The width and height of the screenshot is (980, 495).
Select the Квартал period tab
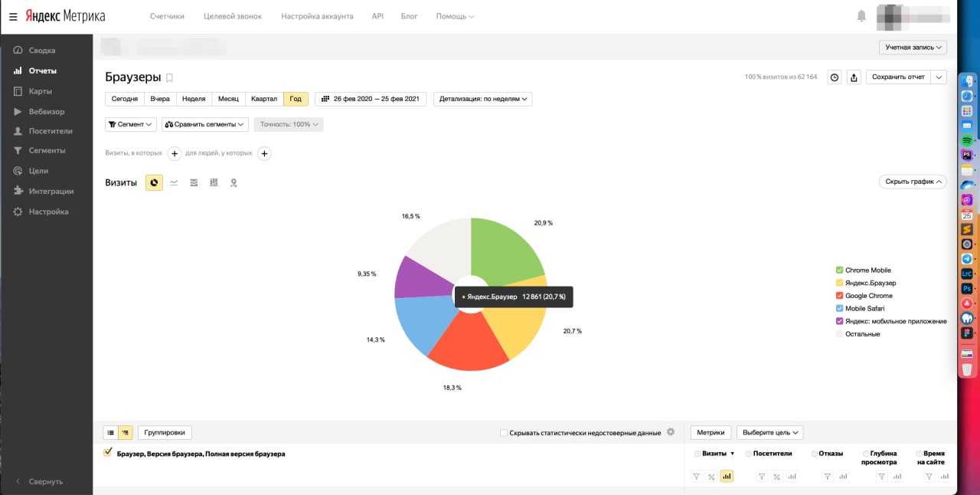[264, 99]
